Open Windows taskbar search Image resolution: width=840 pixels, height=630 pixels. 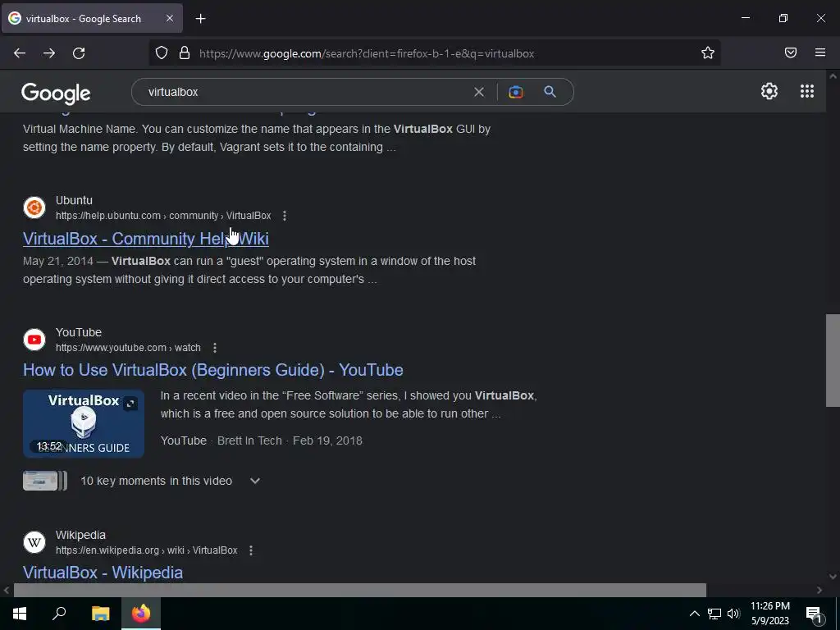pos(59,614)
